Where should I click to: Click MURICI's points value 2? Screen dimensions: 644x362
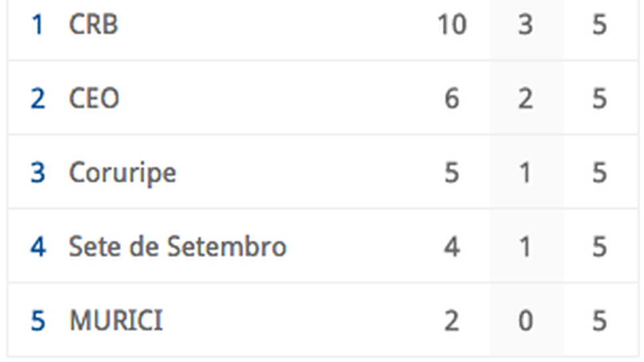tap(451, 321)
